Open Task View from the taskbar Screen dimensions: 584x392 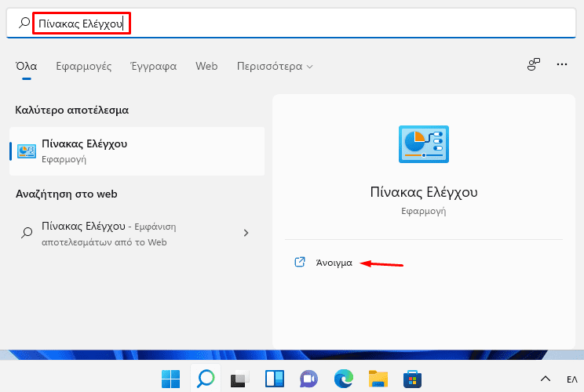(x=240, y=379)
